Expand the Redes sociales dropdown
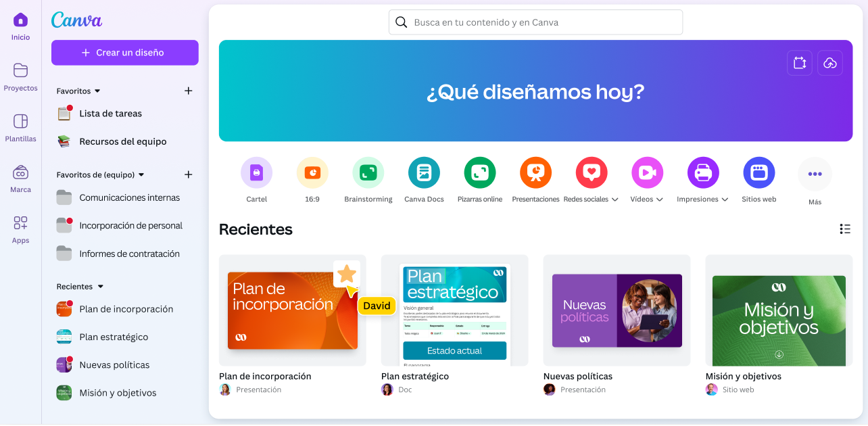Viewport: 868px width, 426px height. [x=614, y=199]
